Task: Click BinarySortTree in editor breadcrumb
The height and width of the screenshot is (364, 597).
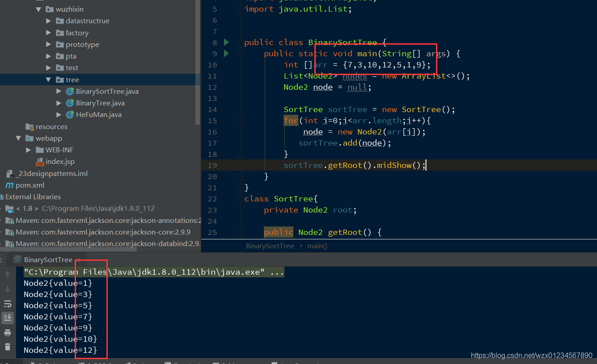Action: pos(270,246)
